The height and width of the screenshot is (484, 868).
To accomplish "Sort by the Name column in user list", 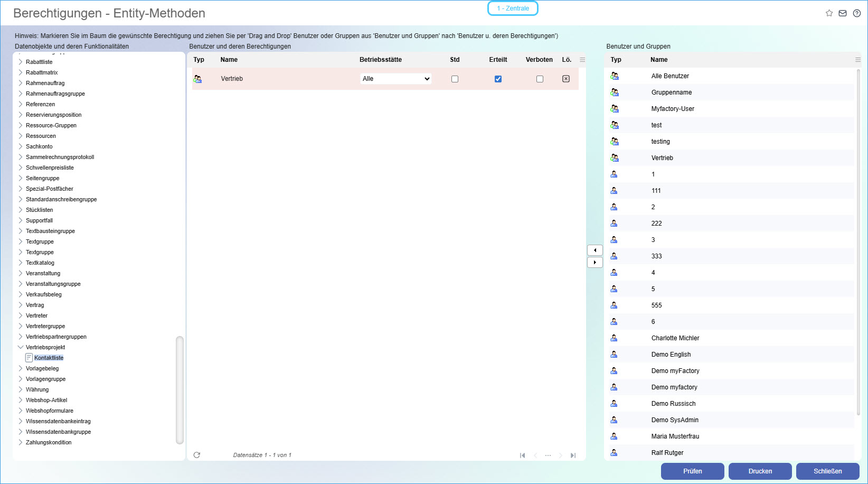I will click(659, 60).
